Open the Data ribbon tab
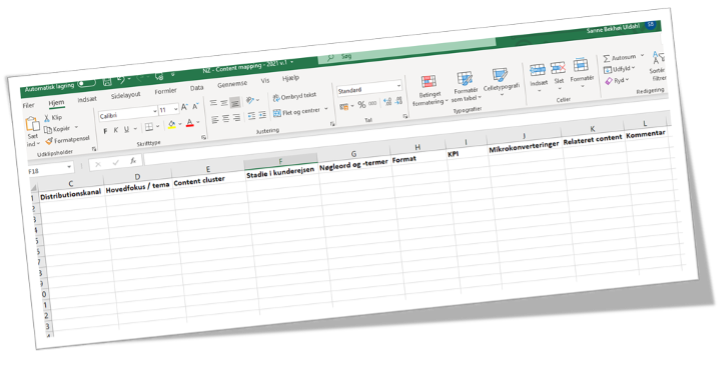 (x=197, y=88)
